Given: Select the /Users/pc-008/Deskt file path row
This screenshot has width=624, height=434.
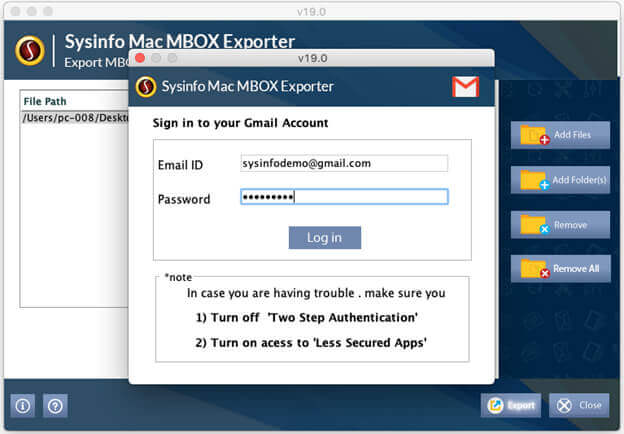Looking at the screenshot, I should pos(75,118).
